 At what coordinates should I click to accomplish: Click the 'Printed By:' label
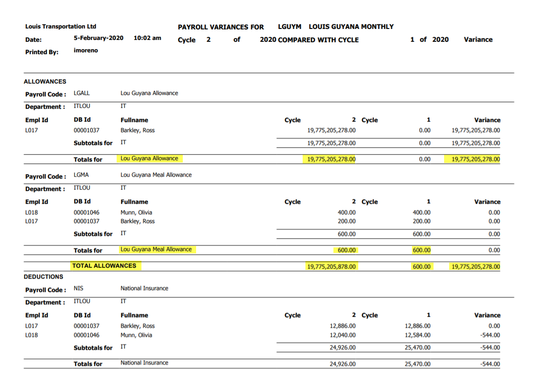click(42, 52)
